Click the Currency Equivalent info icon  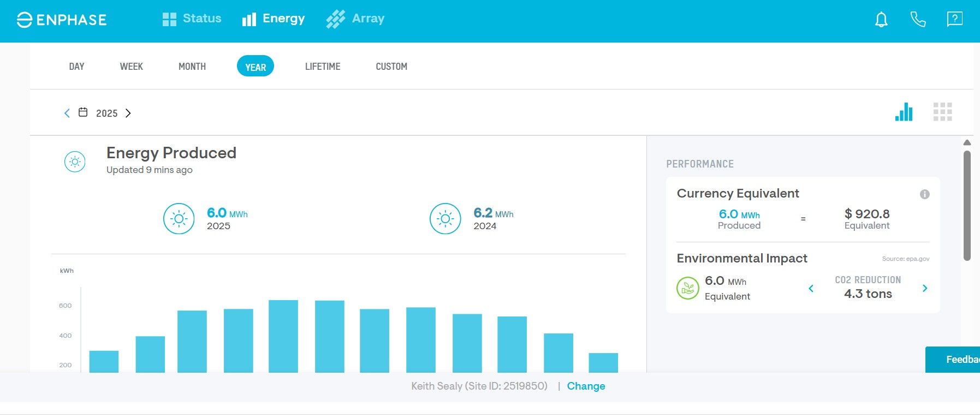click(924, 194)
